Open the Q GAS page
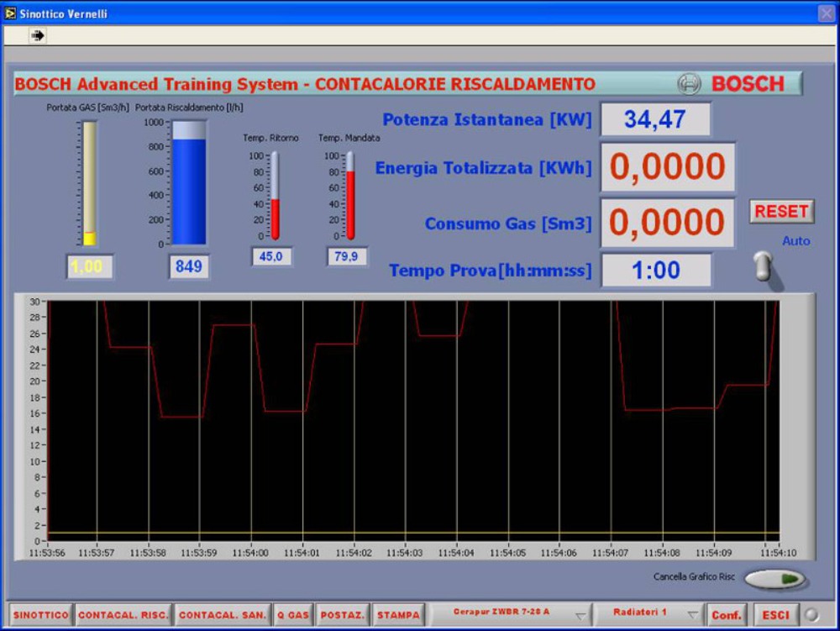The image size is (840, 631). coord(293,615)
